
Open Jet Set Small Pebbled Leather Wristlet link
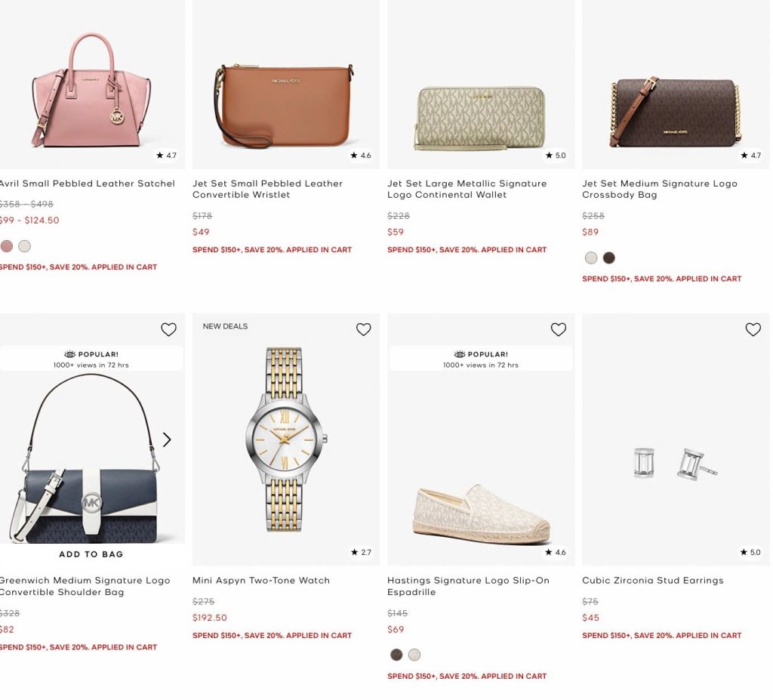coord(267,189)
